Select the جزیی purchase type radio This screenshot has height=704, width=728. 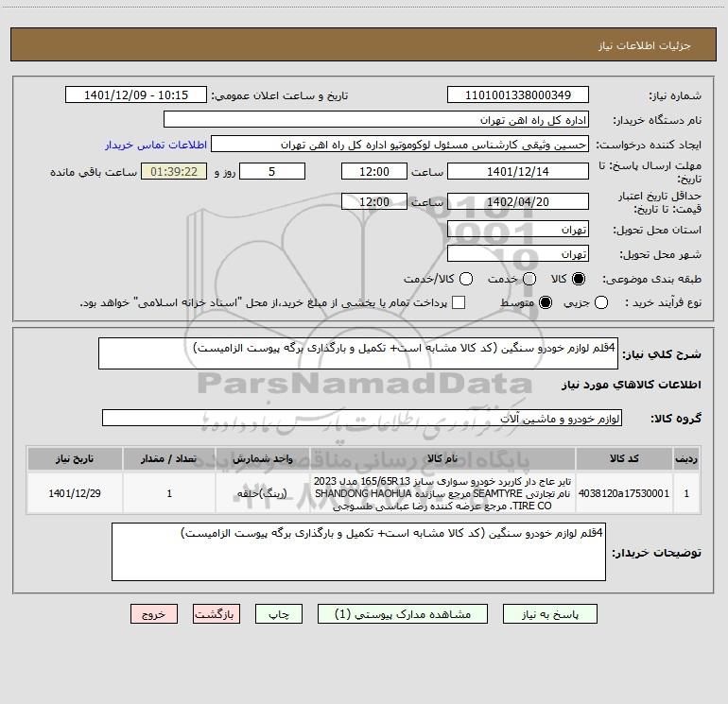point(600,302)
